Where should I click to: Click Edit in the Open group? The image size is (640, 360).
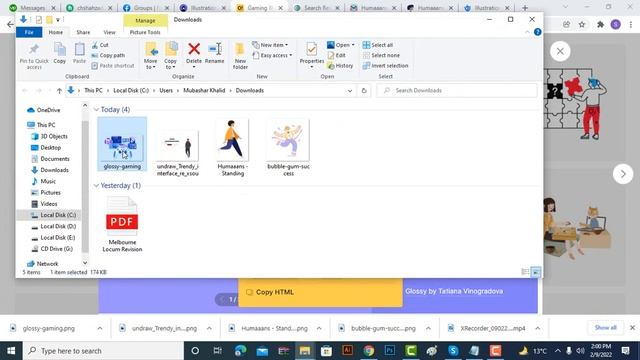(337, 55)
